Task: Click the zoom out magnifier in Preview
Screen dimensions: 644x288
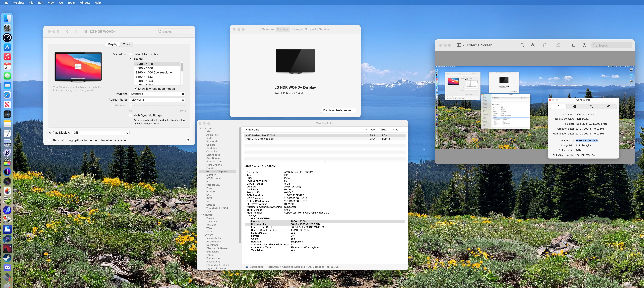Action: pos(522,45)
